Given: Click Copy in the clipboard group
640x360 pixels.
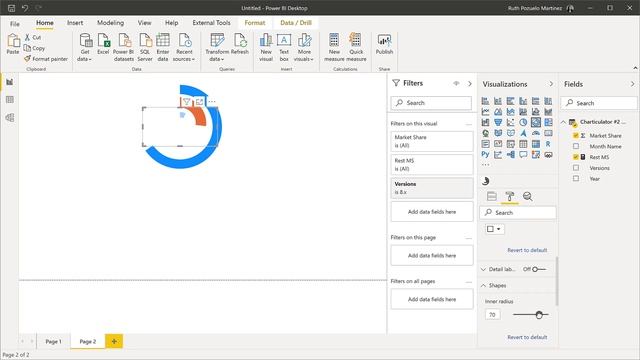Looking at the screenshot, I should (x=35, y=48).
